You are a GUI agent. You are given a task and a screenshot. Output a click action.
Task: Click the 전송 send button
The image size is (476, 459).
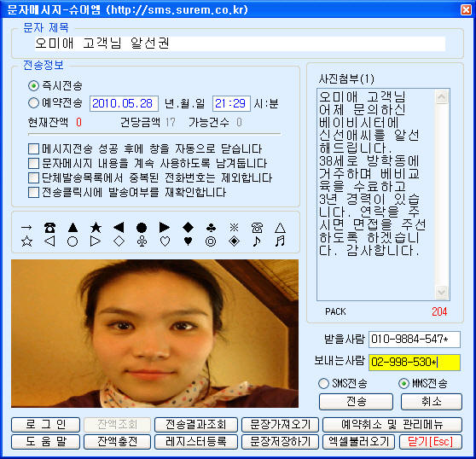coord(356,402)
